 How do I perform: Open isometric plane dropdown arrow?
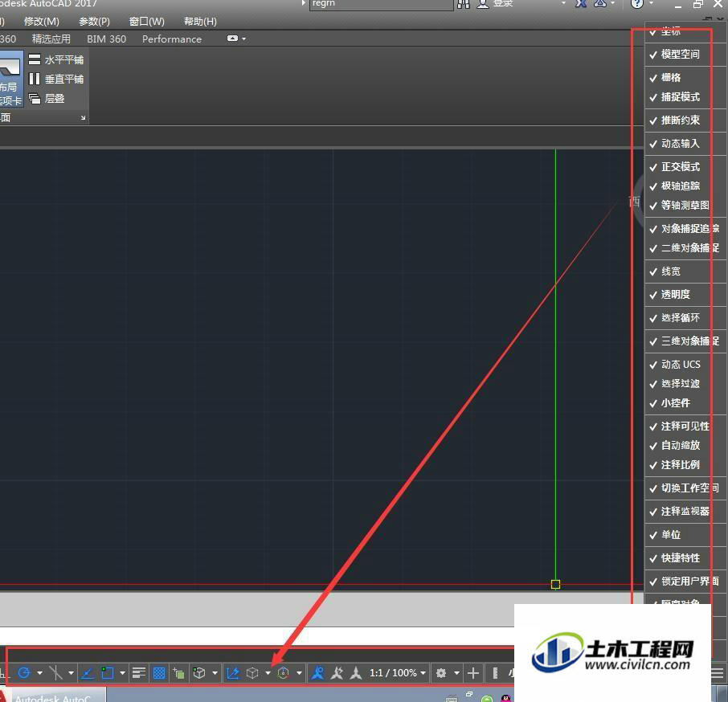[x=71, y=673]
